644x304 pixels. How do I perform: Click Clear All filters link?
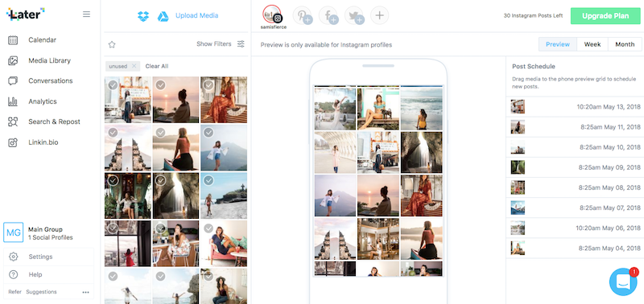click(157, 66)
